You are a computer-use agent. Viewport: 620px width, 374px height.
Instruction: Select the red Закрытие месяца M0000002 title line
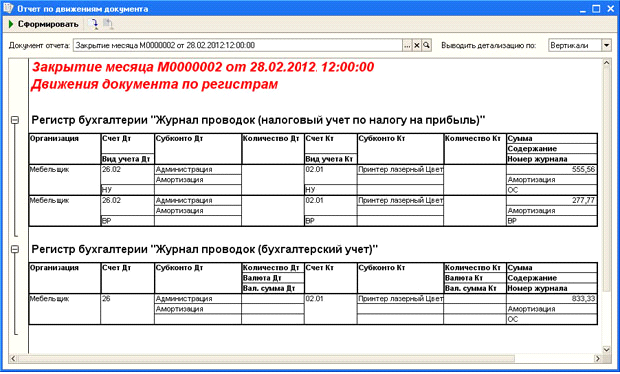203,67
